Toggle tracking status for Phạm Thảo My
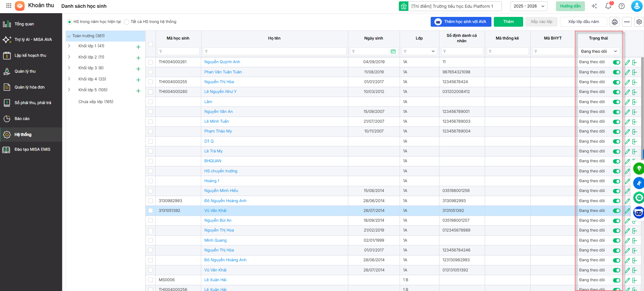Screen dimensions: 644x291 (617, 131)
